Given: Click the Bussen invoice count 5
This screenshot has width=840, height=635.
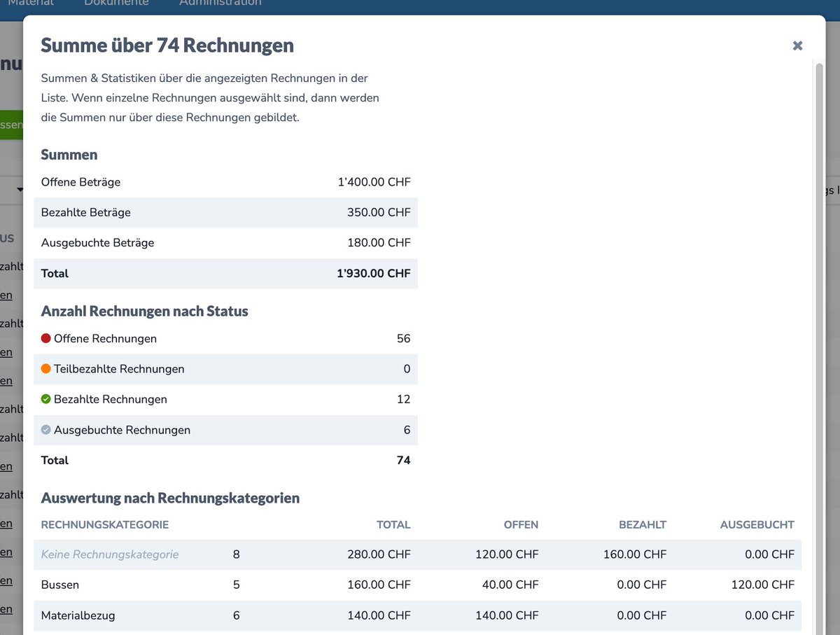Looking at the screenshot, I should tap(237, 585).
